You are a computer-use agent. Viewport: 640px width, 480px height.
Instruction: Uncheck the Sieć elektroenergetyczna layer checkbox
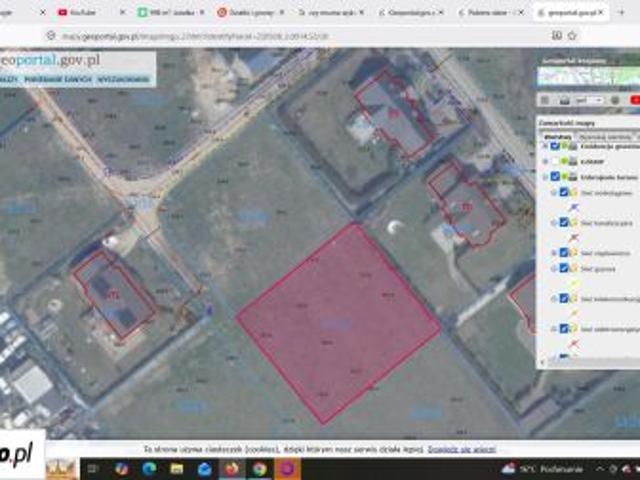[564, 329]
